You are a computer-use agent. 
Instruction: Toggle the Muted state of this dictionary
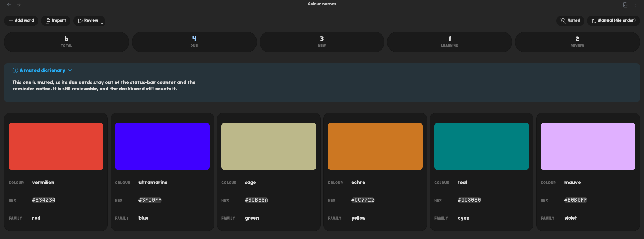tap(570, 21)
